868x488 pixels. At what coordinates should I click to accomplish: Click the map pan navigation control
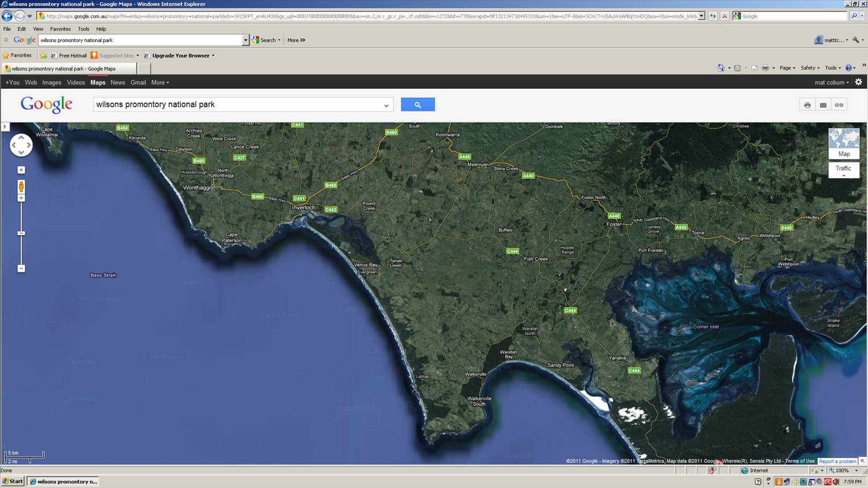pyautogui.click(x=21, y=145)
